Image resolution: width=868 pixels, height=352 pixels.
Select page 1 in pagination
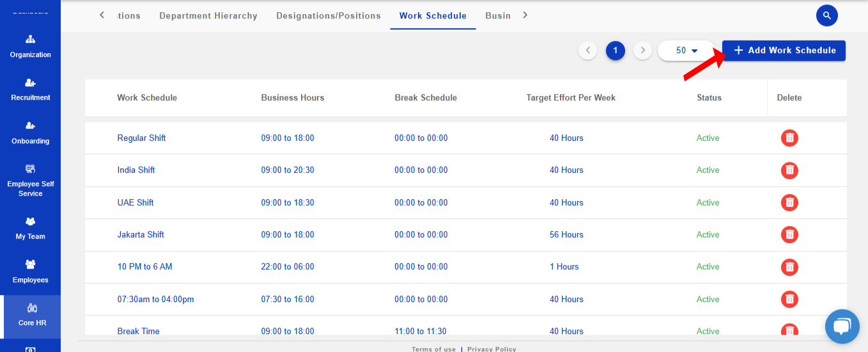coord(615,51)
